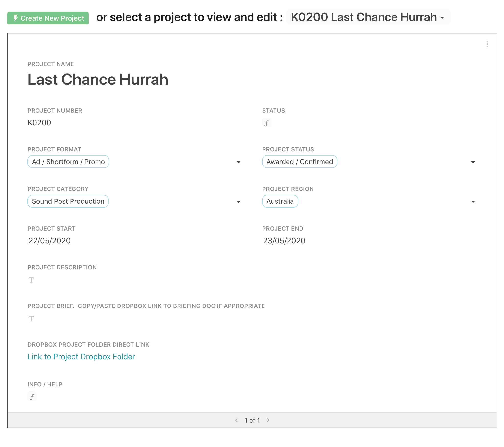Go to the previous record arrow
Screen dimensions: 504x447
point(236,420)
